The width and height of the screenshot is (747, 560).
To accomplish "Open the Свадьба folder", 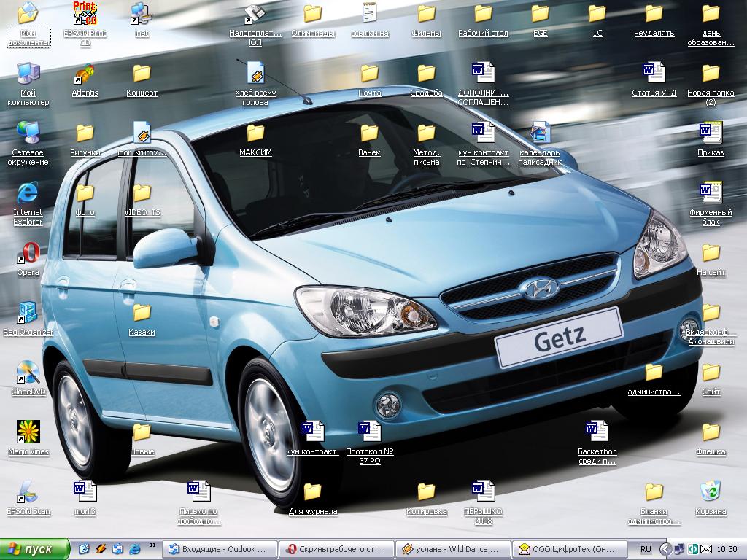I will click(426, 79).
